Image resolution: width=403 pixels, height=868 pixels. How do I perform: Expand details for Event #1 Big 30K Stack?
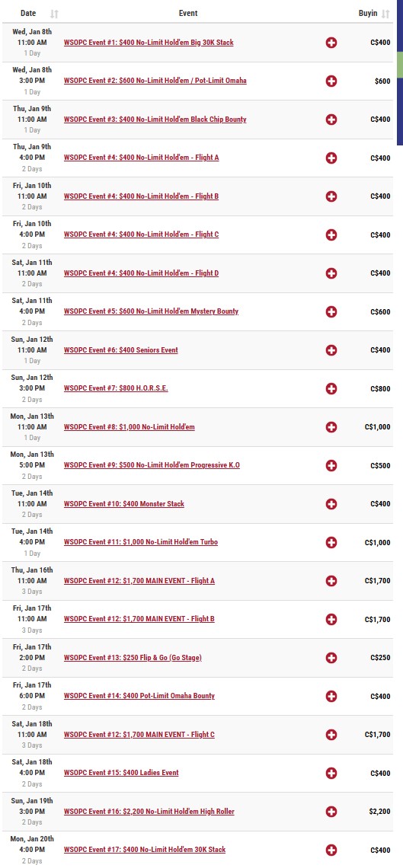coord(331,43)
